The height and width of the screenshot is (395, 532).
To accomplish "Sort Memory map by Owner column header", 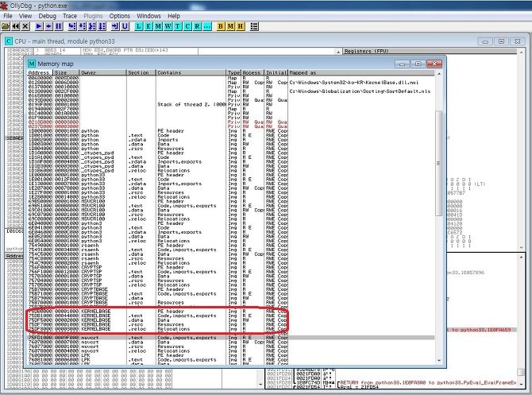I will pos(102,72).
